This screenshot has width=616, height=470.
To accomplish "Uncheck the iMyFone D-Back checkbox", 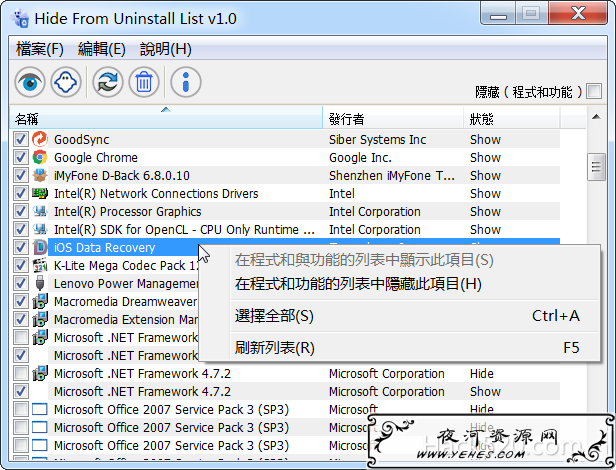I will point(20,175).
